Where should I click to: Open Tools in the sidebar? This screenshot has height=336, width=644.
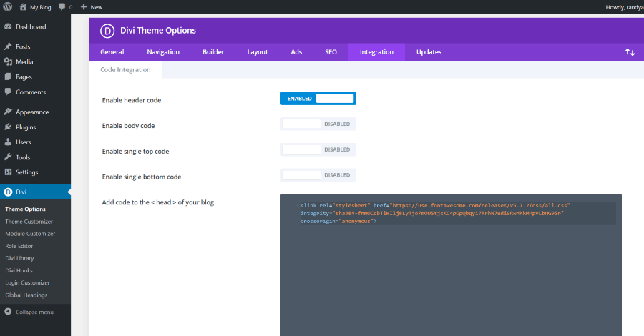tap(23, 157)
